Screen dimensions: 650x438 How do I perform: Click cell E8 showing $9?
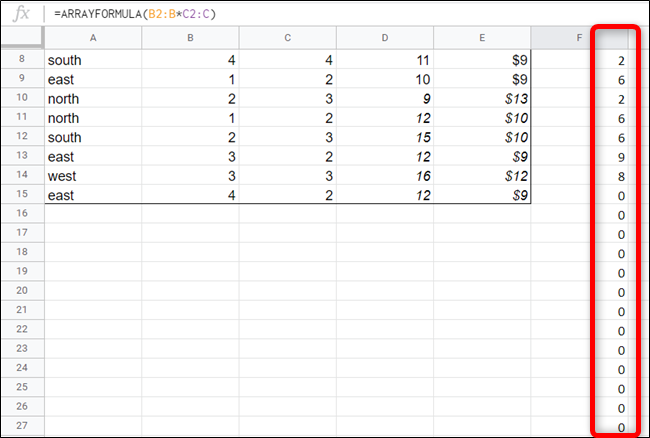click(482, 59)
